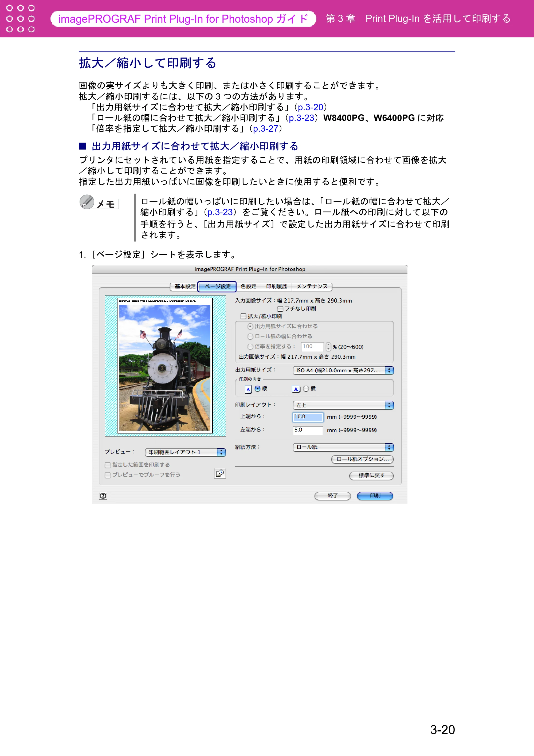Screen dimensions: 534x756
Task: Click the 左端から input field with 5.0
Action: 308,430
